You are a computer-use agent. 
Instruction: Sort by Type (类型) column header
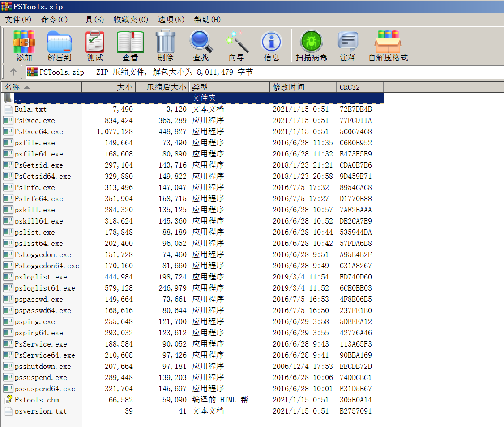230,87
